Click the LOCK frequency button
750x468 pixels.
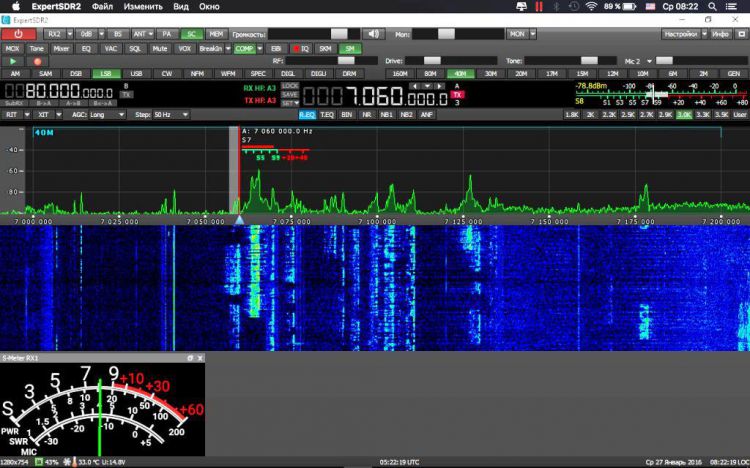coord(290,86)
